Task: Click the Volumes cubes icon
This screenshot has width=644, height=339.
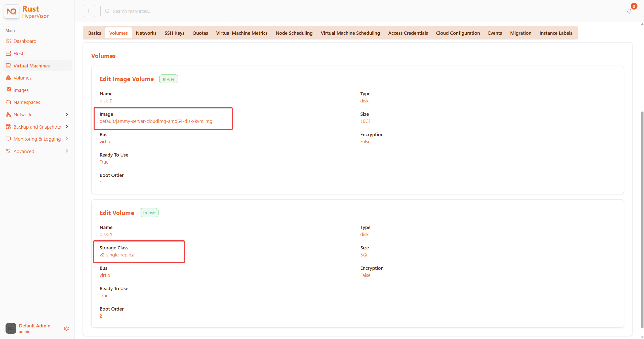Action: coord(8,78)
